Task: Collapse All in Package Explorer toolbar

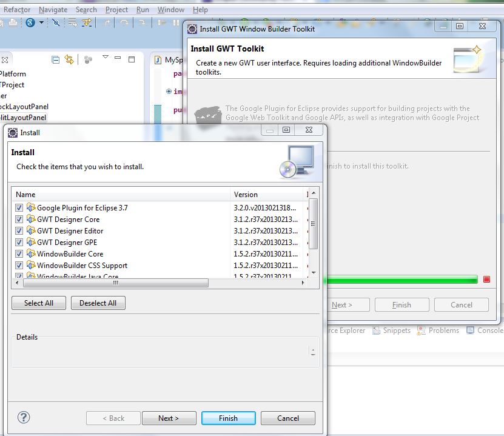Action: click(x=55, y=60)
